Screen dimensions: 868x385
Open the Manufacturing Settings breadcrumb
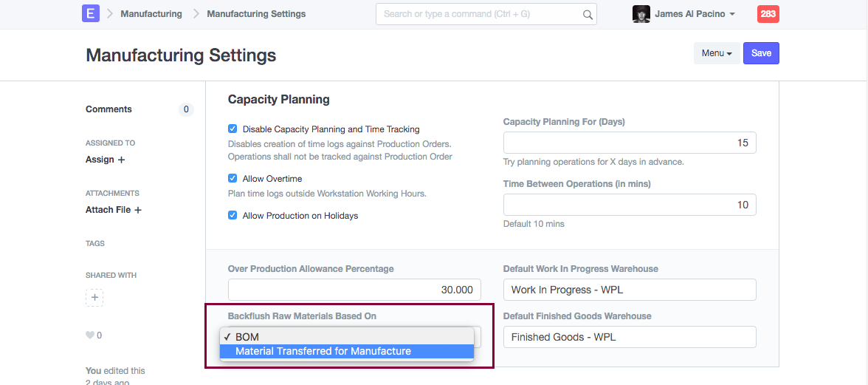(x=256, y=14)
